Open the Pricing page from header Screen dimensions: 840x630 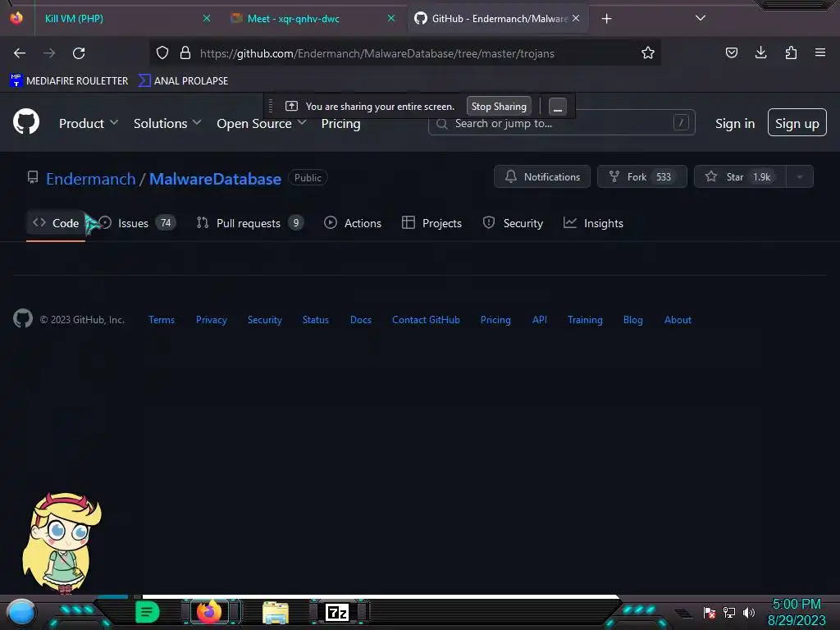(340, 123)
